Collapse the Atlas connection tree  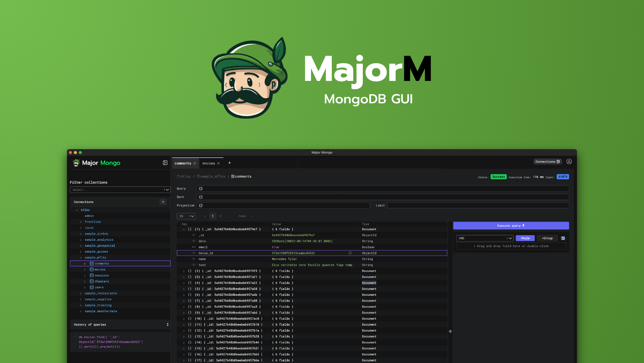[77, 210]
